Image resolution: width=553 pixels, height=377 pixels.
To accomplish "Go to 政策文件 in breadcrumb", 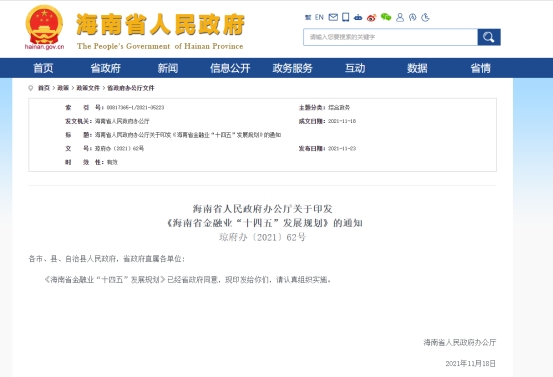I will pos(88,88).
